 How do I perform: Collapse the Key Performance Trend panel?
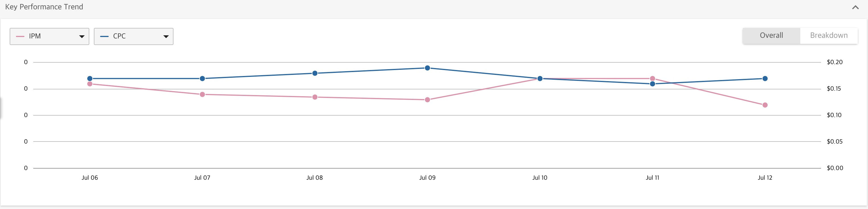[x=855, y=7]
